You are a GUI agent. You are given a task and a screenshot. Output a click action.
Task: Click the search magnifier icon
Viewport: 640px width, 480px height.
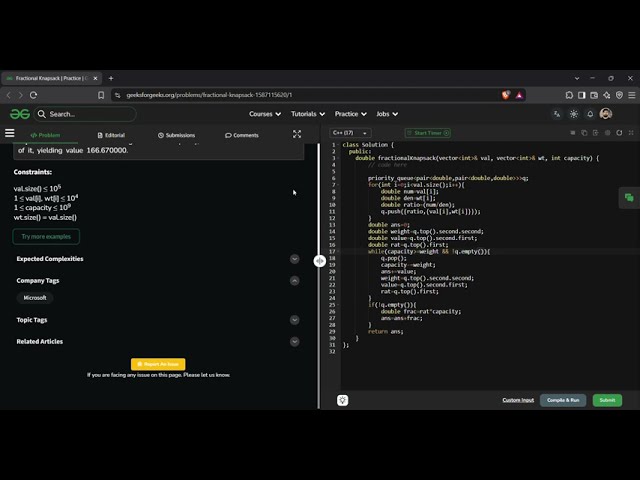[x=42, y=114]
